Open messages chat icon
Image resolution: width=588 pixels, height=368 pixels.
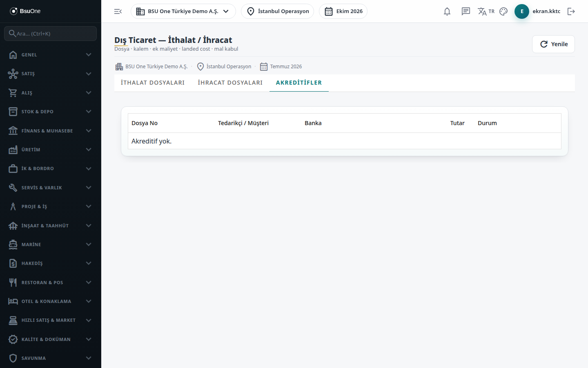[466, 11]
